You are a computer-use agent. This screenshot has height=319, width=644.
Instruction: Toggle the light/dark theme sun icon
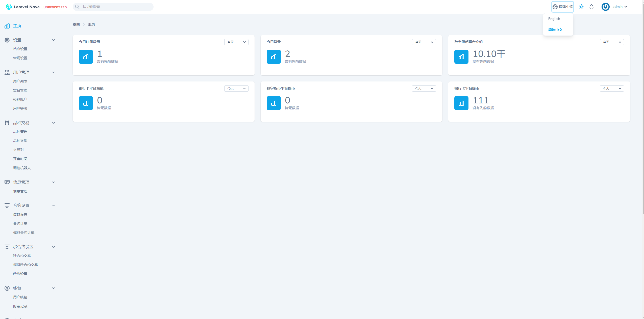click(x=581, y=7)
